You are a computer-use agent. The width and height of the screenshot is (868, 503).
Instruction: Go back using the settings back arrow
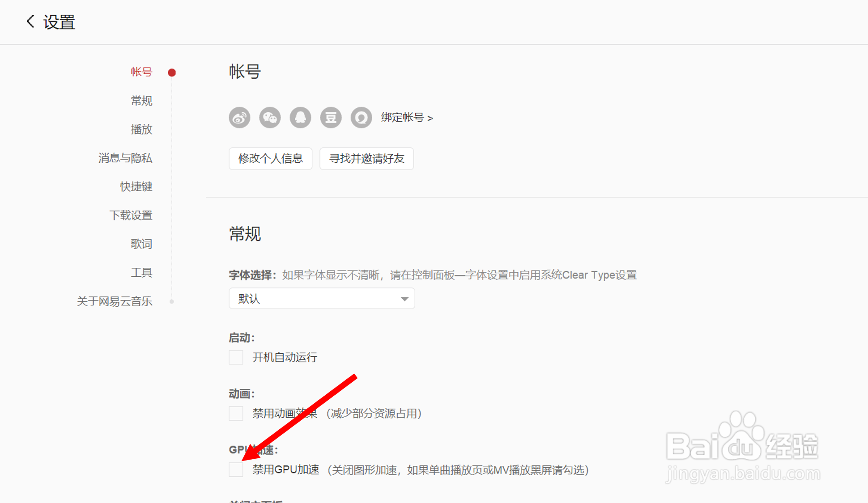[30, 21]
